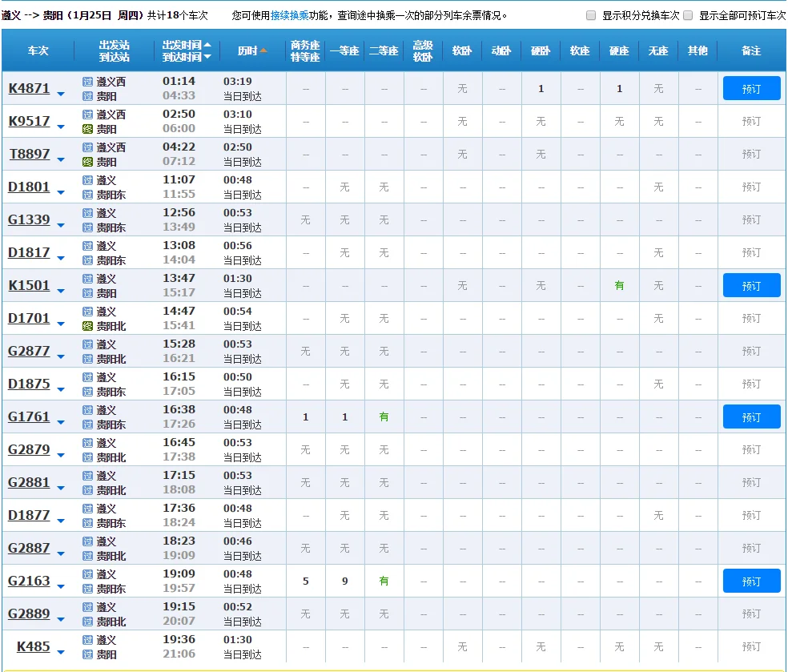This screenshot has width=788, height=672.
Task: Check the 显示全部可预订车次 box
Action: click(688, 15)
